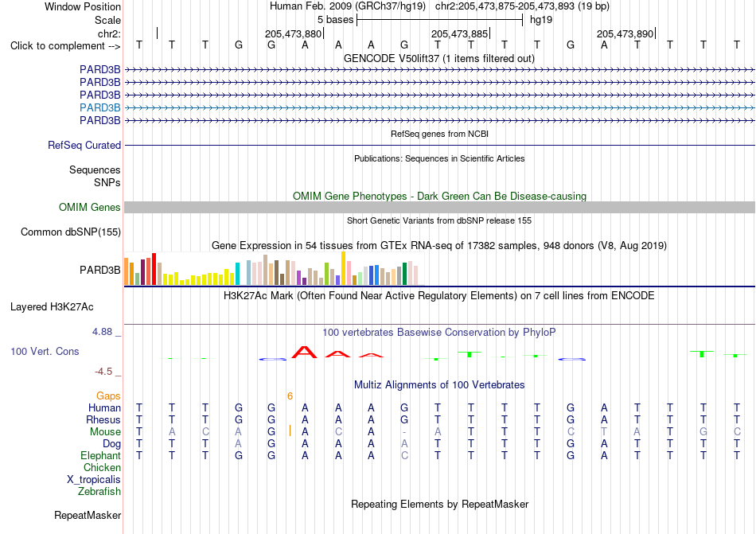Open the GENCODE V50lift37 track title
The height and width of the screenshot is (534, 756).
439,59
